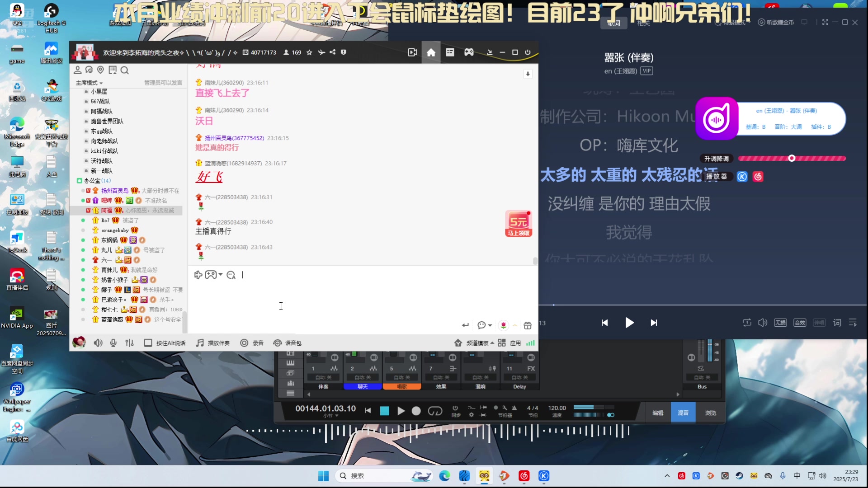Click the 升调降调 pitch shift label
This screenshot has height=488, width=868.
[717, 159]
